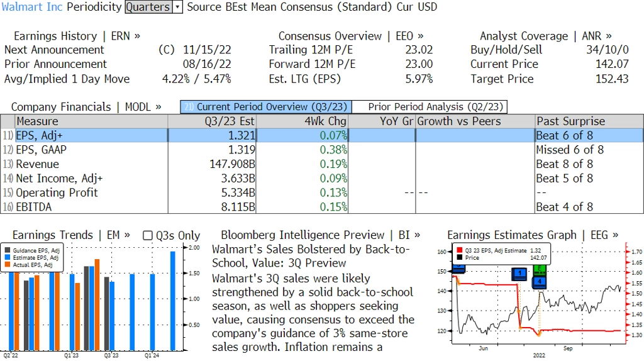Click the Forward 12M P/E value 23.00
Screen dimensions: 644x361
tap(419, 65)
